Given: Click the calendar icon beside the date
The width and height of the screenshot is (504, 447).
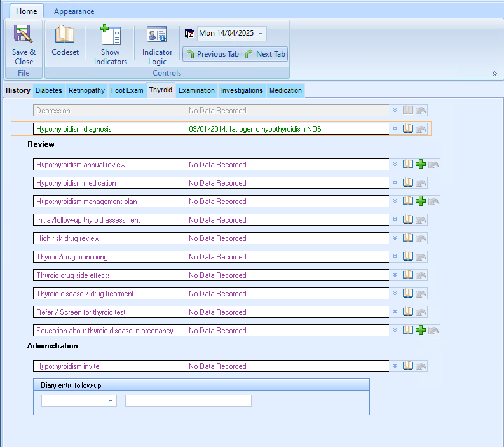Looking at the screenshot, I should pyautogui.click(x=189, y=33).
